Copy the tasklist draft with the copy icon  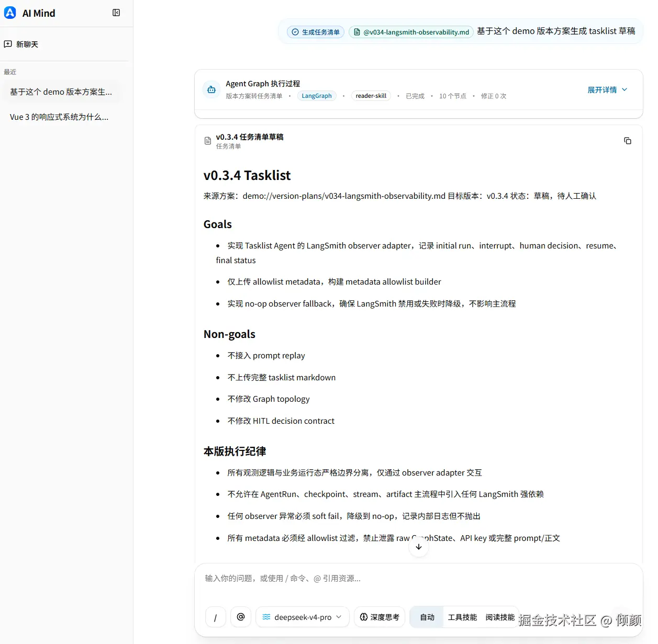click(x=628, y=141)
